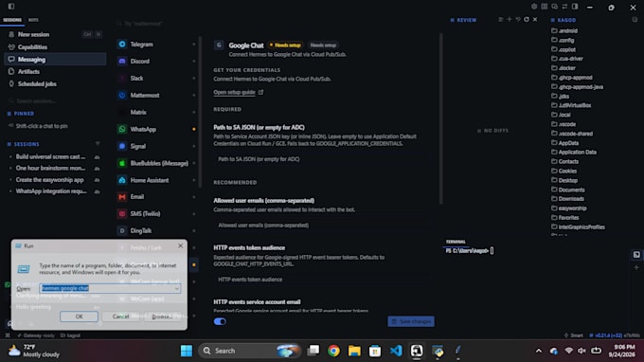Expand the AppData folder
The image size is (644, 362).
[568, 143]
